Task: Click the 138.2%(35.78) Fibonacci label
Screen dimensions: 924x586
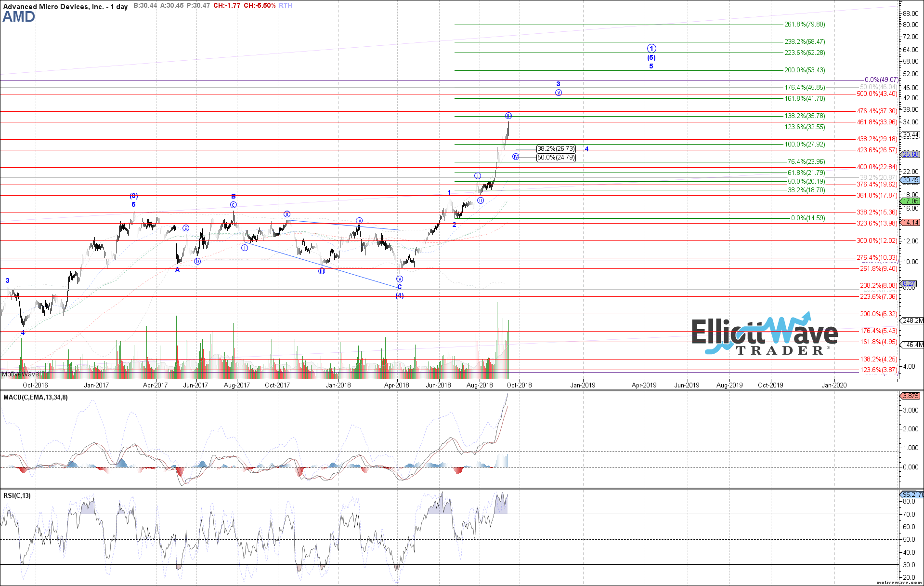Action: [x=805, y=116]
